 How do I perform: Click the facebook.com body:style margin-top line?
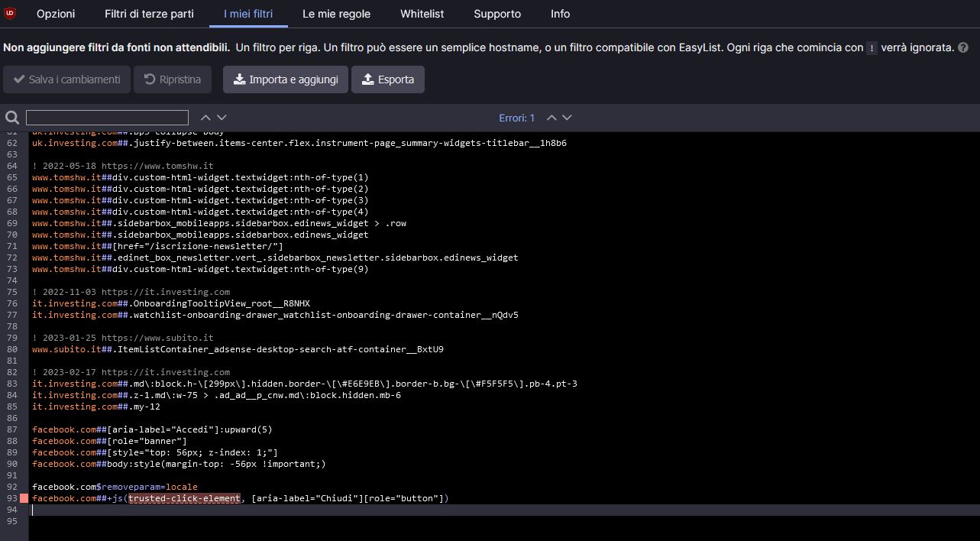coord(179,464)
